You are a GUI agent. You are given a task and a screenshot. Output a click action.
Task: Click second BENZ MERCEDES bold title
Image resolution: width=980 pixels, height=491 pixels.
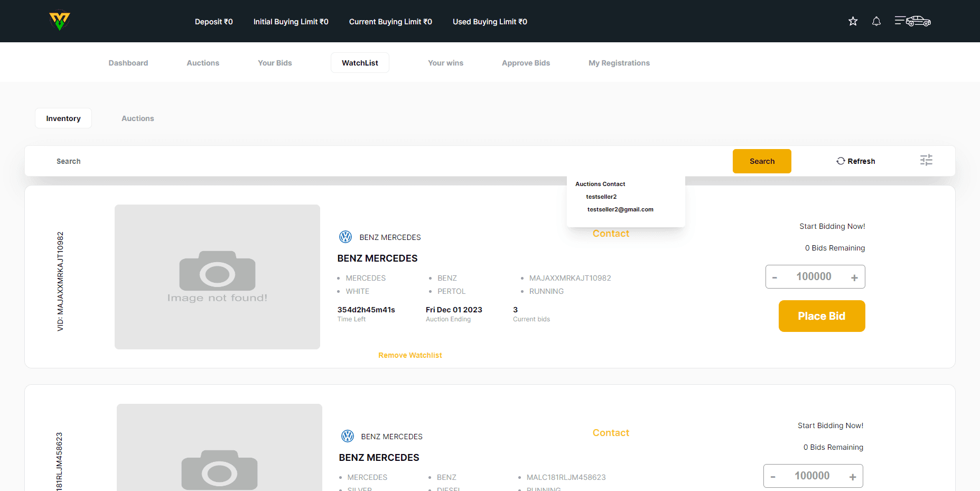(379, 458)
